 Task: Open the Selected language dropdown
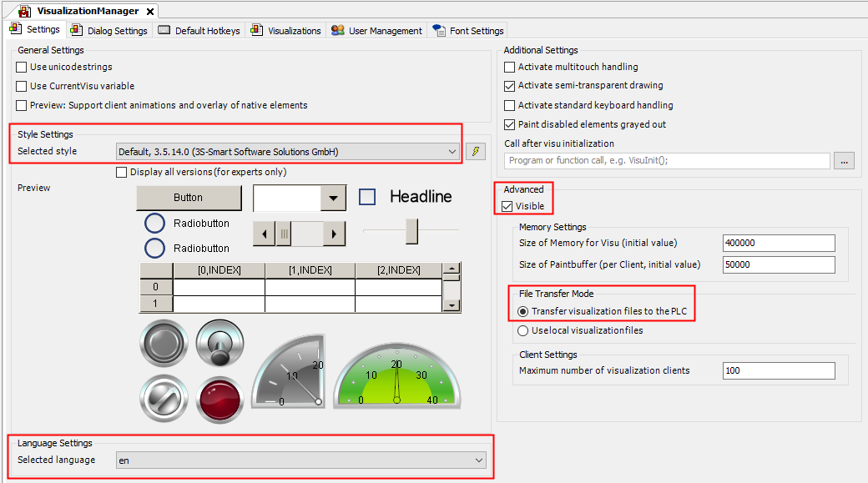(479, 460)
